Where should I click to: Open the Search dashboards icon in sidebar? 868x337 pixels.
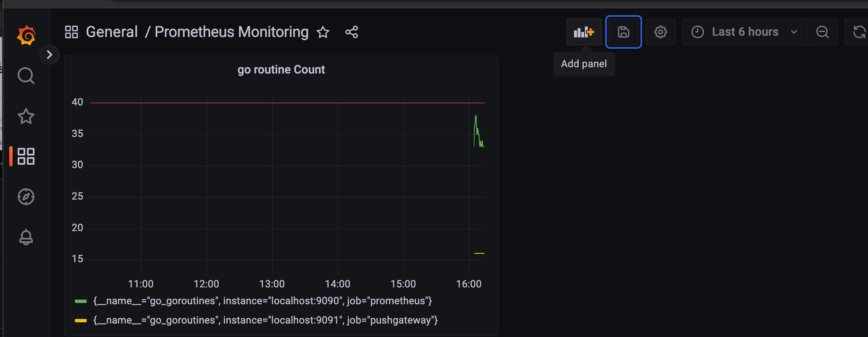click(x=26, y=76)
